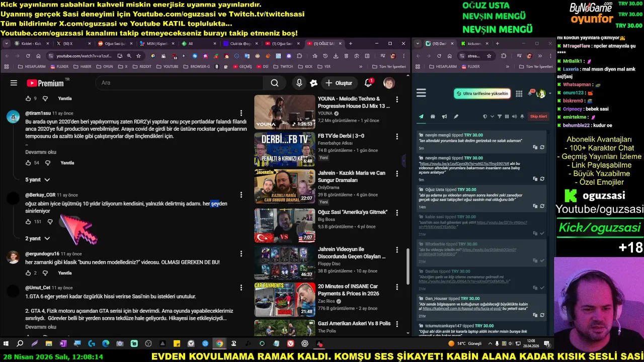The width and height of the screenshot is (644, 362).
Task: Open Windows Start menu
Action: tap(6, 344)
